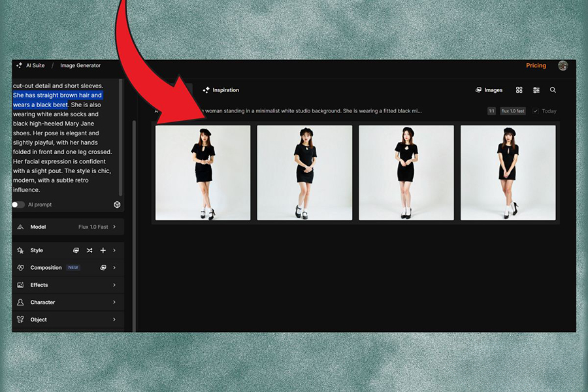
Task: Open the third generated image thumbnail
Action: (406, 173)
